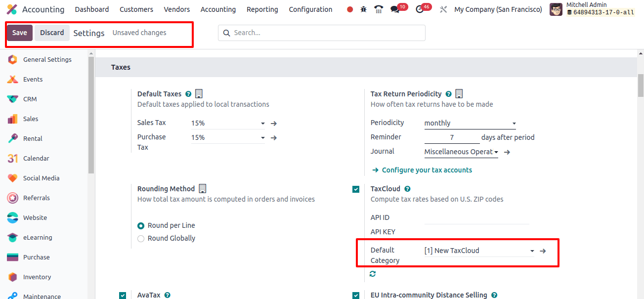This screenshot has height=299, width=644.
Task: Open Default Category record arrow link
Action: pyautogui.click(x=543, y=251)
